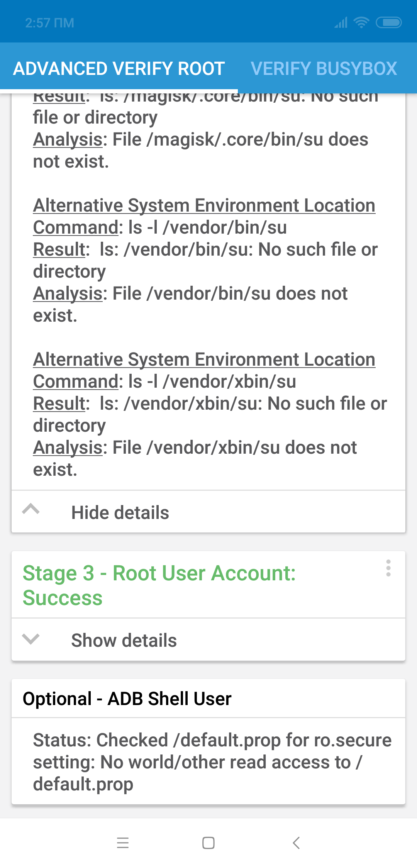
Task: Select the Advanced Verify Root tab
Action: click(x=119, y=69)
